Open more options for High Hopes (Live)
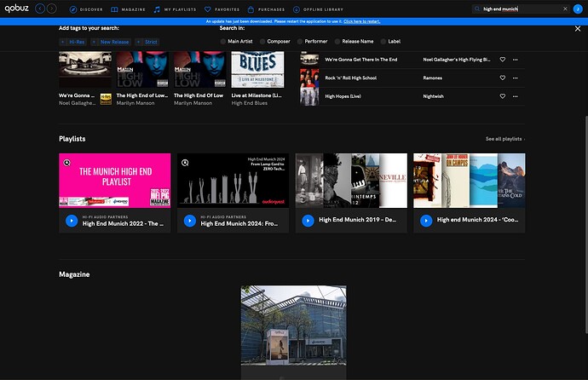 (516, 96)
